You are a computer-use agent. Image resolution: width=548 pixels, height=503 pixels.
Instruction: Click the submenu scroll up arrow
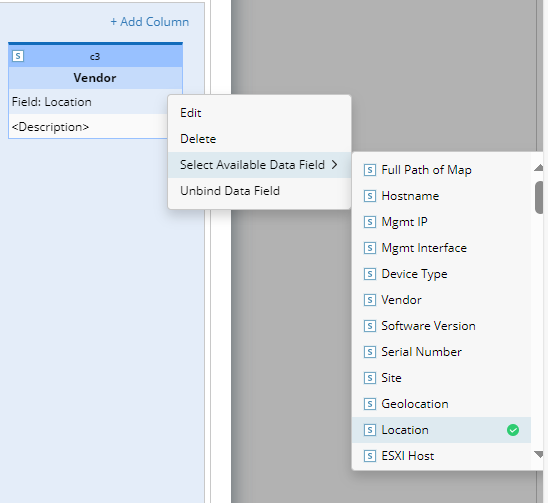coord(539,168)
